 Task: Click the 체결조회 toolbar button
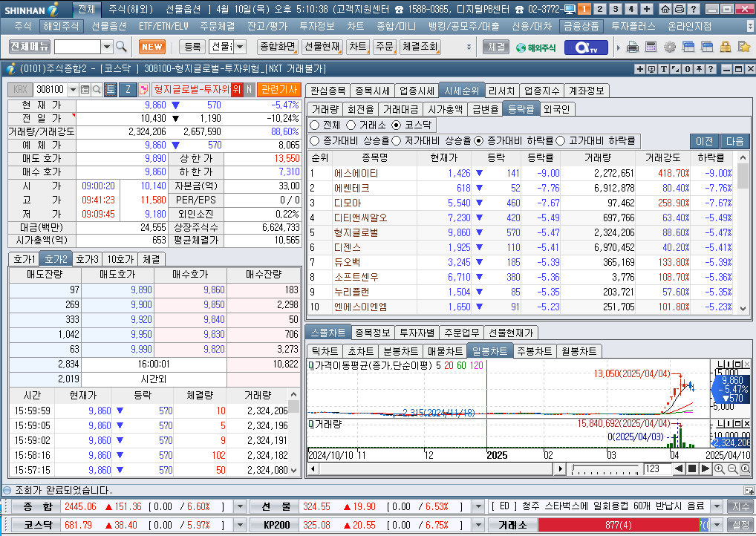coord(420,47)
